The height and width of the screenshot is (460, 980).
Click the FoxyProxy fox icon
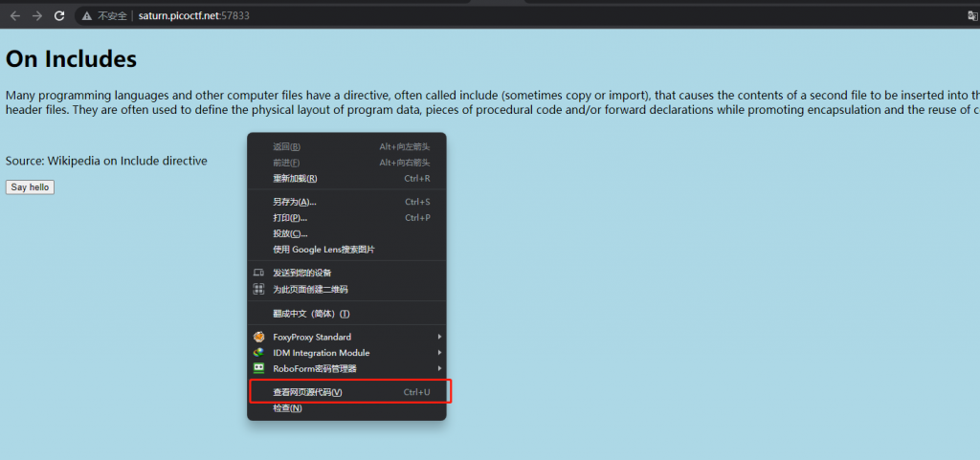coord(258,337)
